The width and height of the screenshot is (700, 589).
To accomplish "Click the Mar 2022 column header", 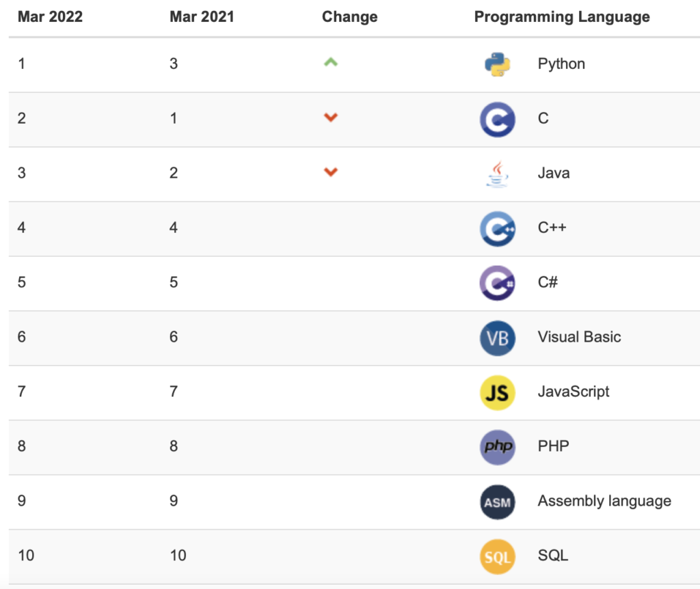I will (x=50, y=17).
